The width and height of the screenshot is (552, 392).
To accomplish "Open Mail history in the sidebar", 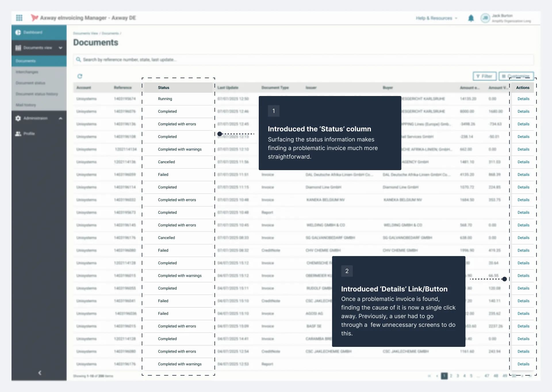I will click(39, 105).
